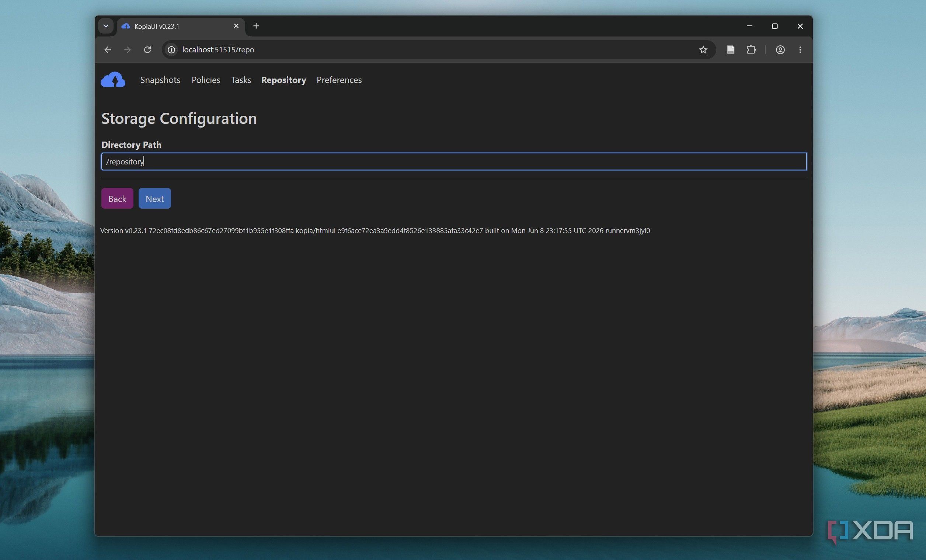Open the Preferences page
Image resolution: width=926 pixels, height=560 pixels.
[x=339, y=80]
